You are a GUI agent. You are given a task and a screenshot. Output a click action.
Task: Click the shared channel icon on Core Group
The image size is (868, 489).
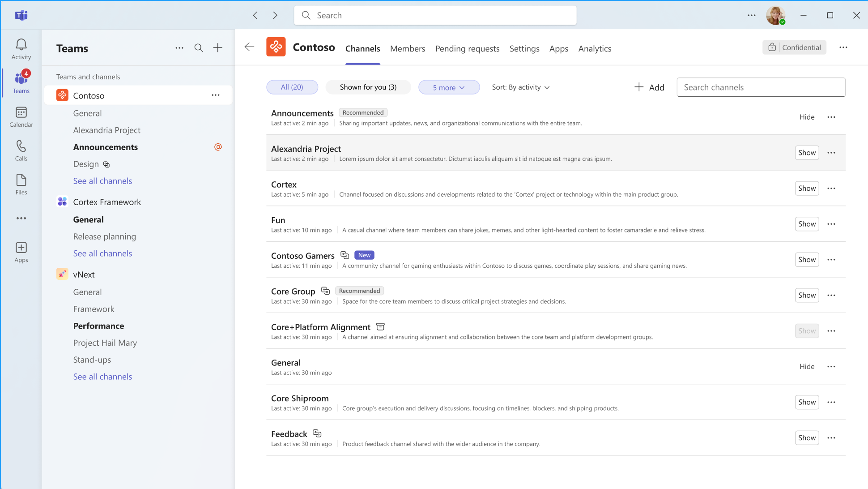pyautogui.click(x=325, y=291)
